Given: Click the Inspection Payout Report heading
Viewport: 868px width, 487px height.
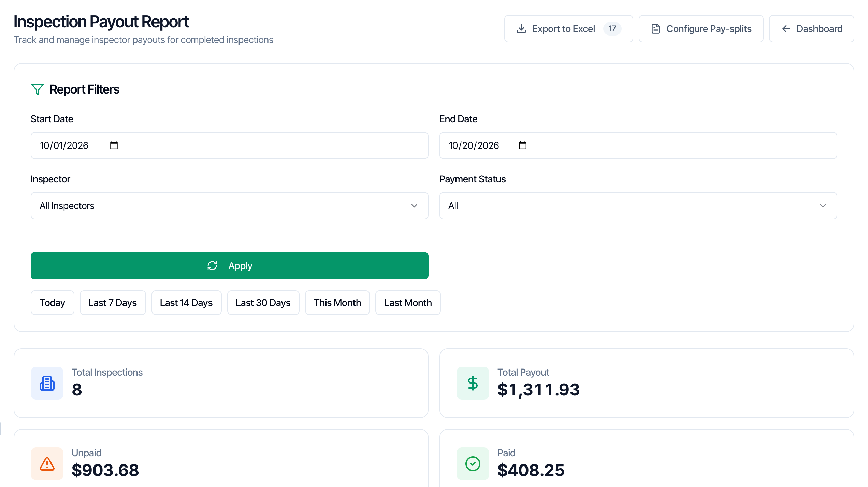Looking at the screenshot, I should pyautogui.click(x=101, y=22).
